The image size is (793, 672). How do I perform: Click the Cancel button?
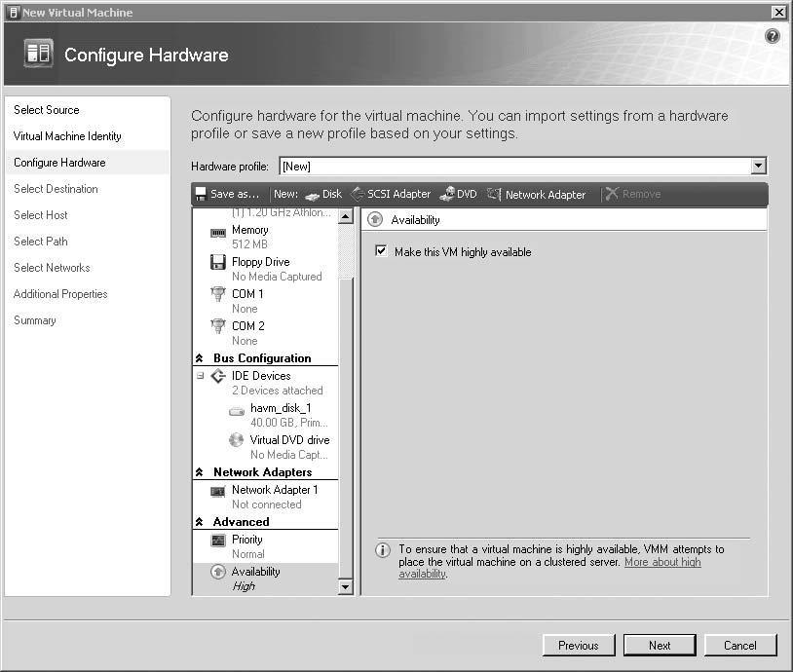click(x=739, y=645)
